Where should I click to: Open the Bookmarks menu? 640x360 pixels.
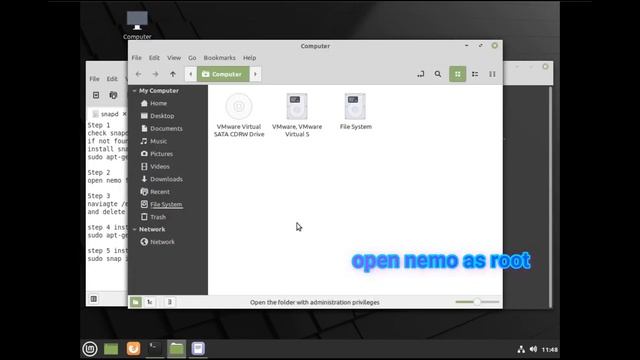[220, 58]
